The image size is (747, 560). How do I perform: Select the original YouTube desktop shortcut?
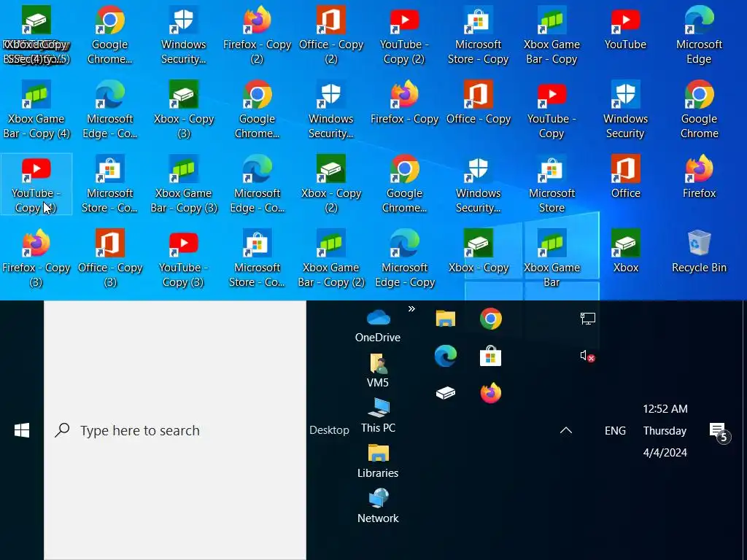tap(625, 28)
